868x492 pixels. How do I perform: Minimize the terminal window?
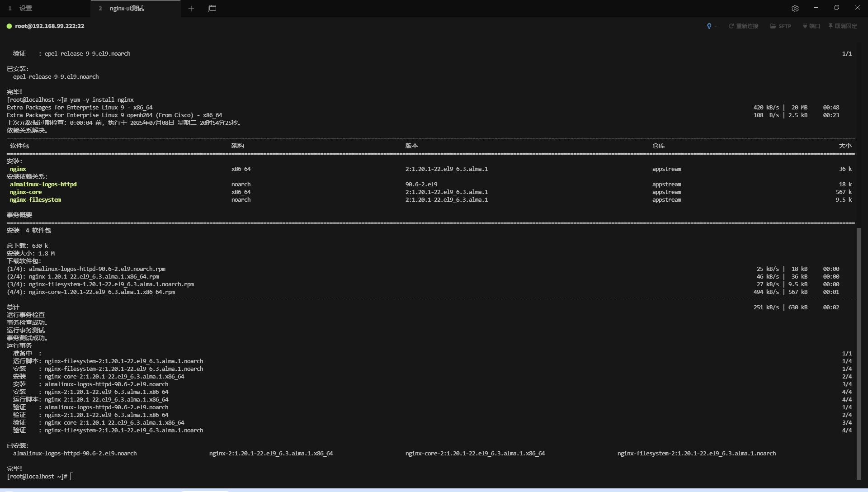(816, 8)
